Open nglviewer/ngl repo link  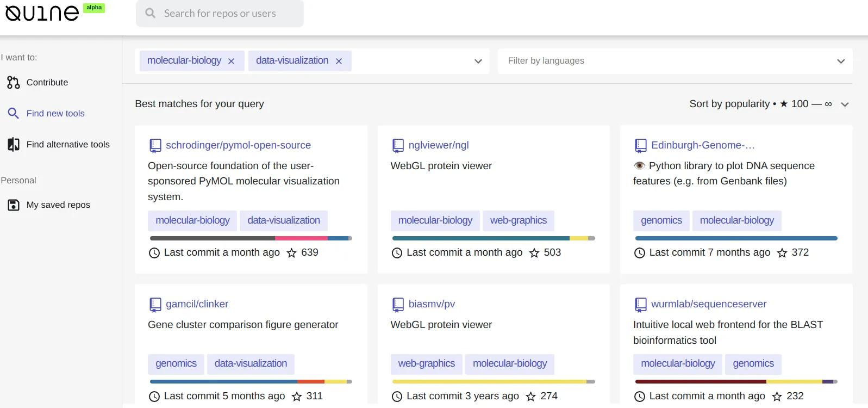pos(439,145)
